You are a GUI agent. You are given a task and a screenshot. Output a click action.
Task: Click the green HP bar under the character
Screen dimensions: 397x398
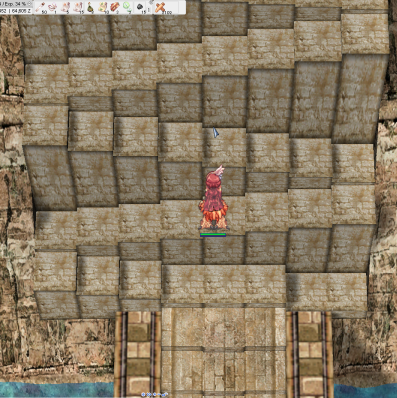(x=213, y=235)
